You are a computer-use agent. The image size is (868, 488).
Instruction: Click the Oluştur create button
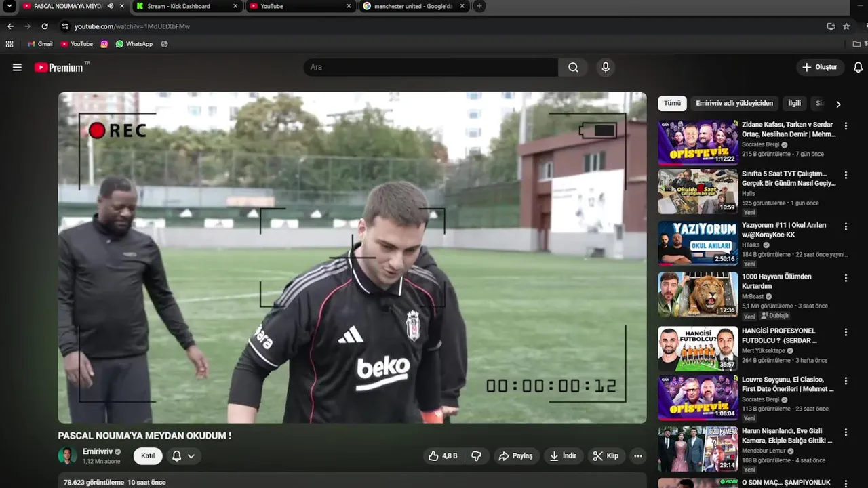pos(819,67)
